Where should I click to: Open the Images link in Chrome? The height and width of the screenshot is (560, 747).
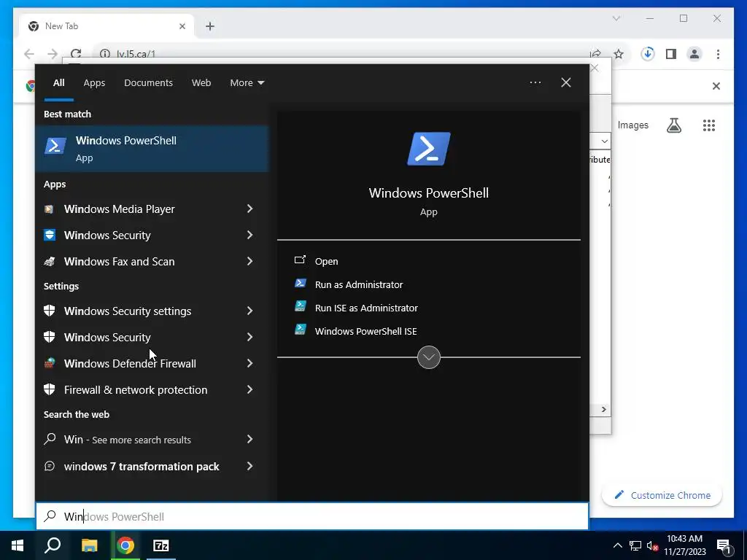[632, 125]
